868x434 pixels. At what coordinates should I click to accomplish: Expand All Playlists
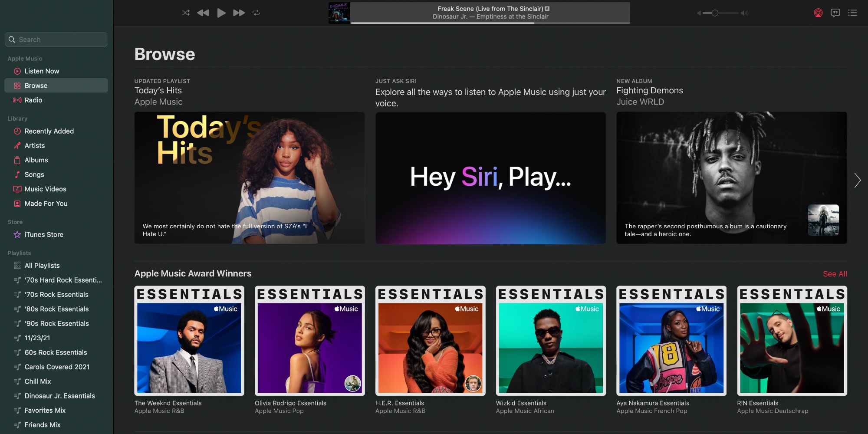click(42, 265)
